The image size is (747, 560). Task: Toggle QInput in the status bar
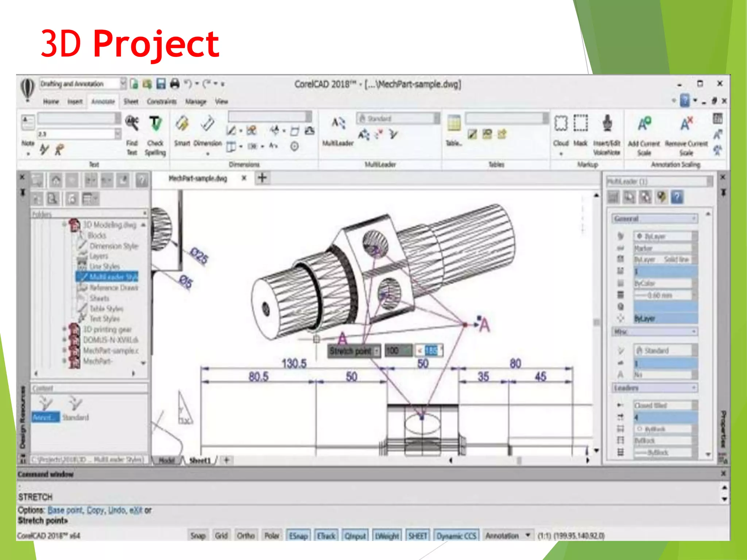355,536
